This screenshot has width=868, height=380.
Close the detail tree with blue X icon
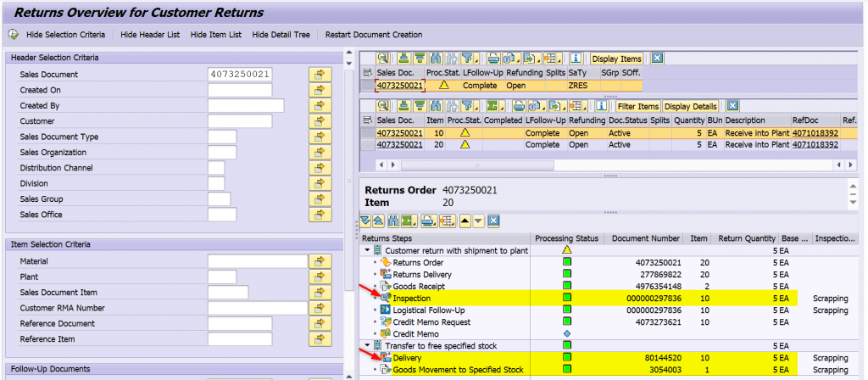[493, 221]
